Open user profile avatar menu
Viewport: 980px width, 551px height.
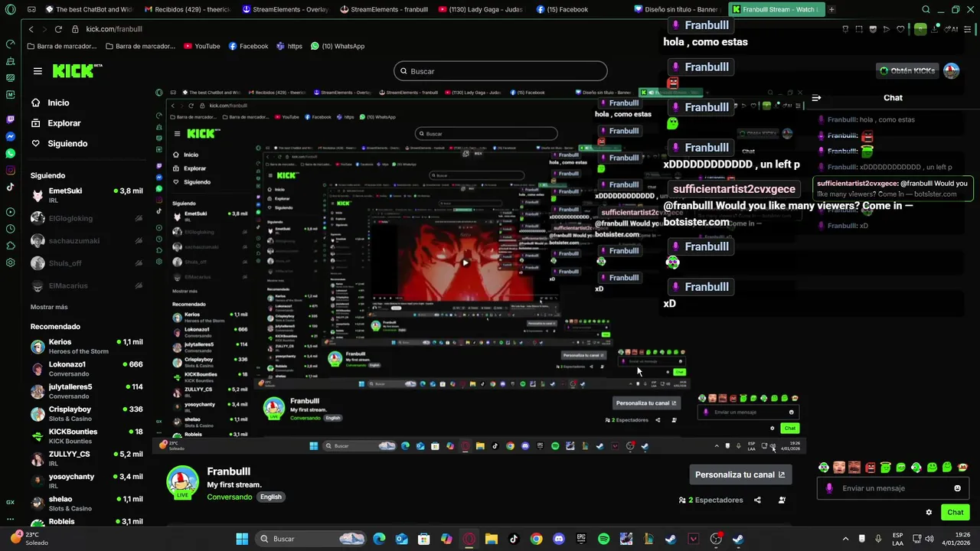[x=951, y=71]
